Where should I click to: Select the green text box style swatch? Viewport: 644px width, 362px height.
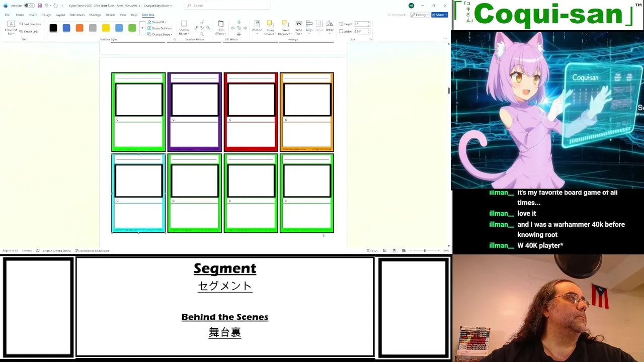(x=132, y=28)
